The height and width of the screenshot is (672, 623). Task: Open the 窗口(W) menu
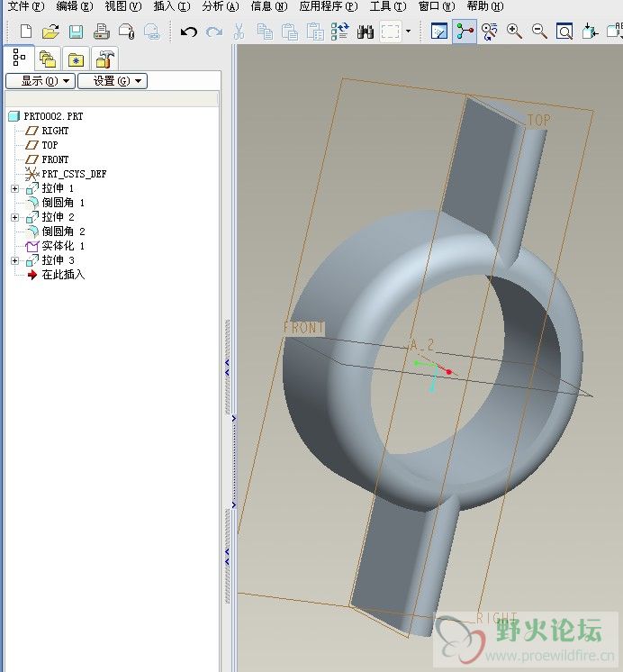click(437, 6)
